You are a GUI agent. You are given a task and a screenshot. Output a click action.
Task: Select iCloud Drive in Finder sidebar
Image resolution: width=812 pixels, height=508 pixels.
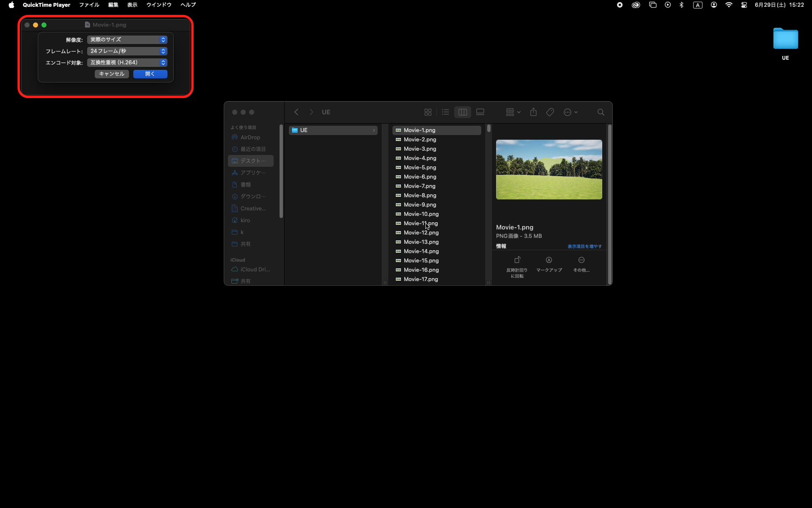[x=251, y=269]
